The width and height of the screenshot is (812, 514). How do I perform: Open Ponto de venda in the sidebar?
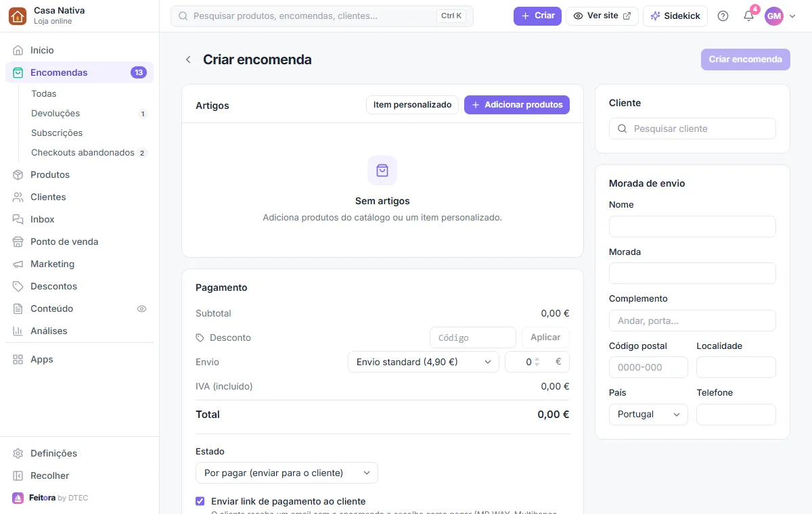pyautogui.click(x=80, y=241)
